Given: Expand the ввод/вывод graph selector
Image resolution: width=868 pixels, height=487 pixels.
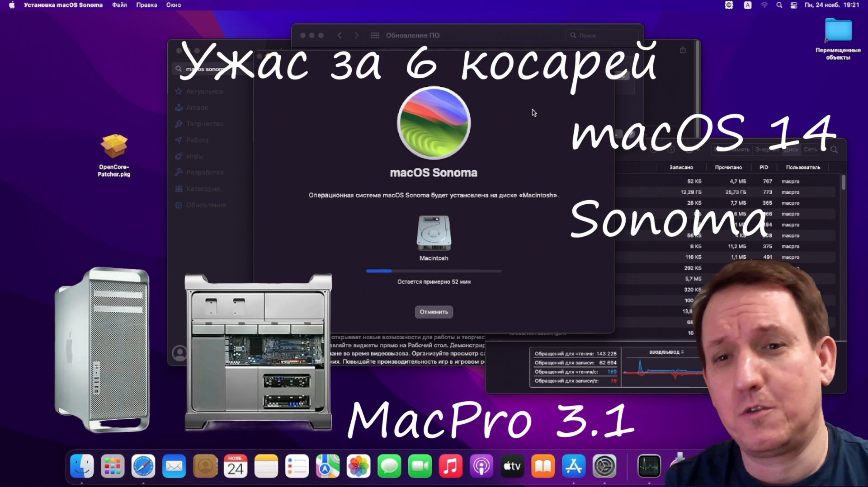Looking at the screenshot, I should (x=666, y=352).
